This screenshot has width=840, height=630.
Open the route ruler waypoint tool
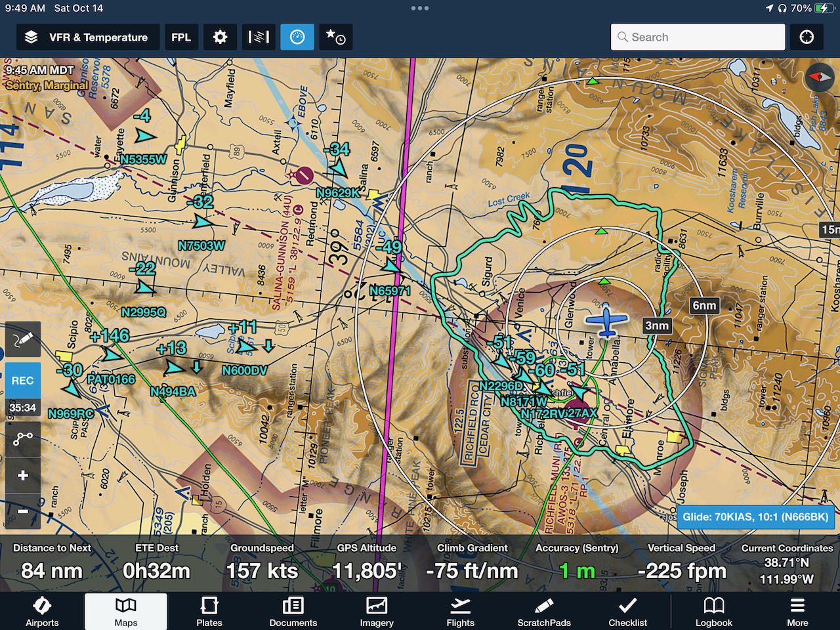22,438
